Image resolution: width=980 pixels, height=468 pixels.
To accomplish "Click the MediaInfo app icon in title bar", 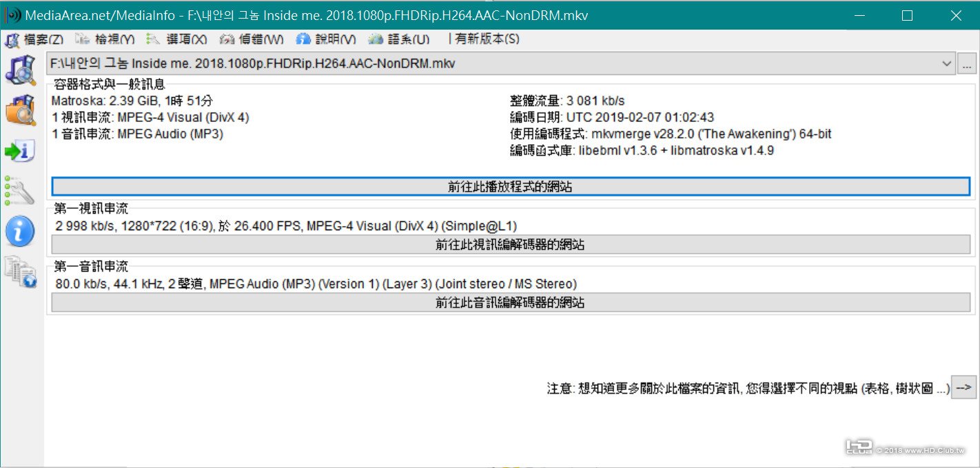I will pos(12,15).
